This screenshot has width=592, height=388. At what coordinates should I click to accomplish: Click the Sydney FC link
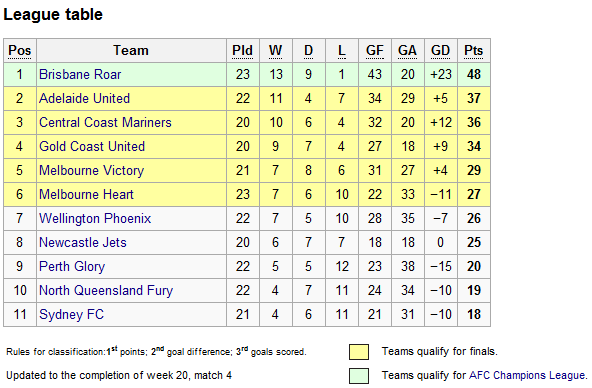[x=71, y=314]
